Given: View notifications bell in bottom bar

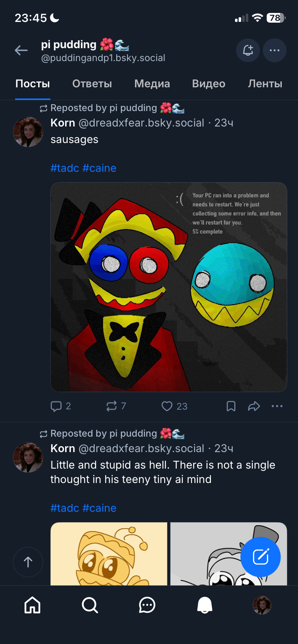Looking at the screenshot, I should coord(205,605).
